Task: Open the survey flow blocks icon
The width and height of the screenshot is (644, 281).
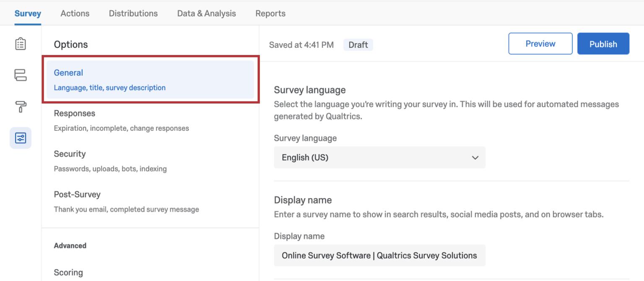Action: 20,75
